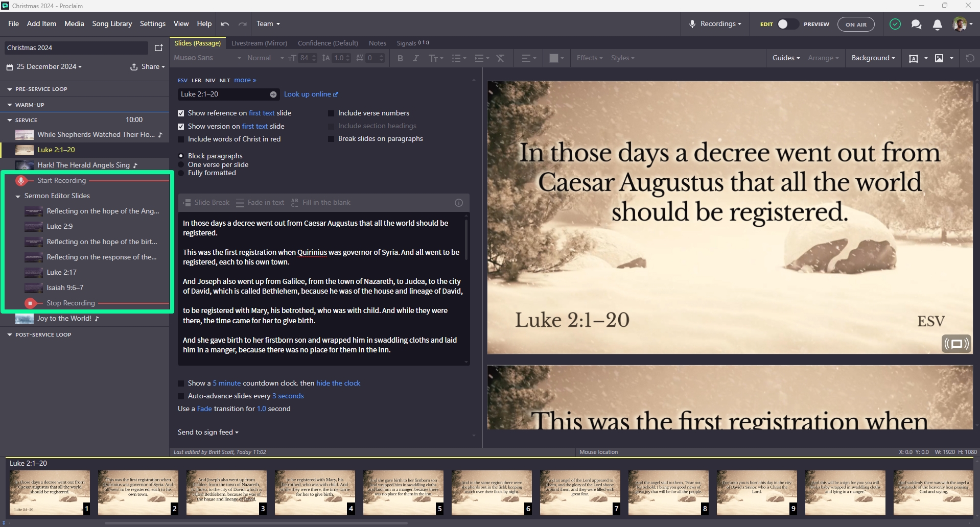Click Fill in the blank option
The image size is (980, 527).
pos(321,203)
